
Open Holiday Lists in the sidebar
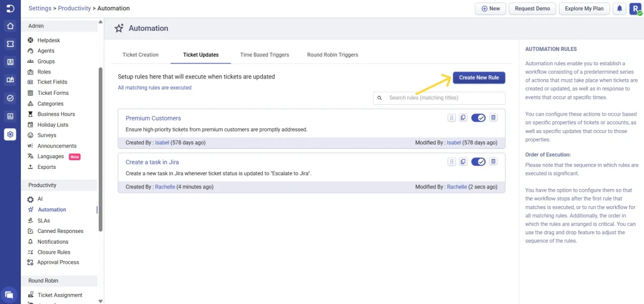click(53, 125)
